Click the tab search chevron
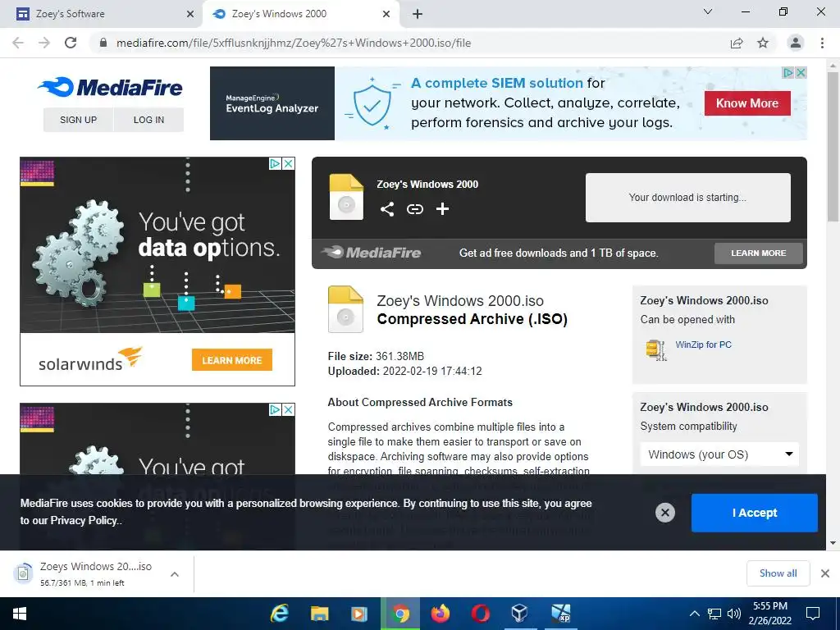Image resolution: width=840 pixels, height=630 pixels. point(708,11)
